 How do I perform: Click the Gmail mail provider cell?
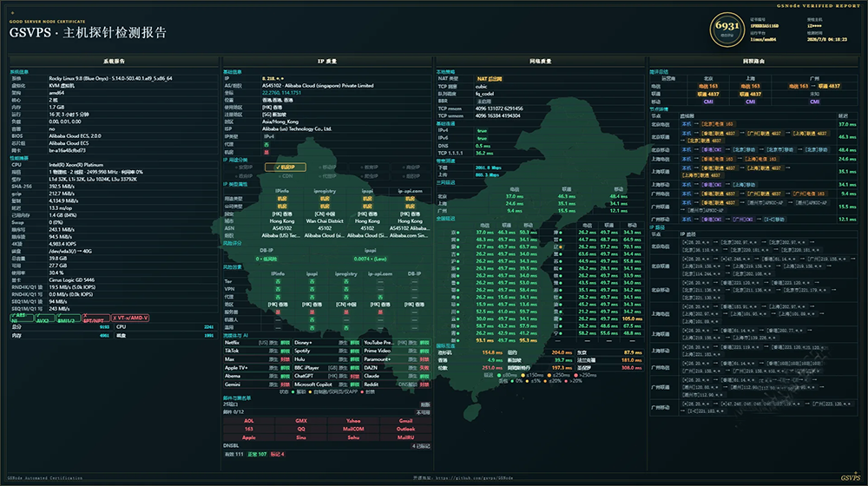tap(405, 421)
